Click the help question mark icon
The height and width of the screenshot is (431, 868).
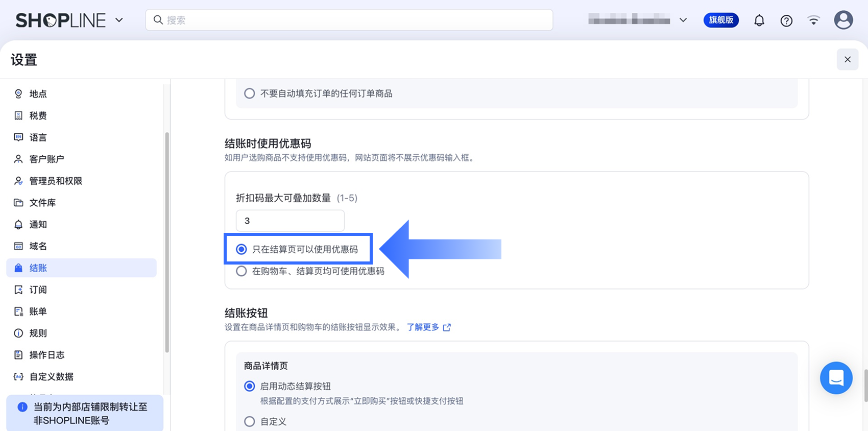(786, 20)
